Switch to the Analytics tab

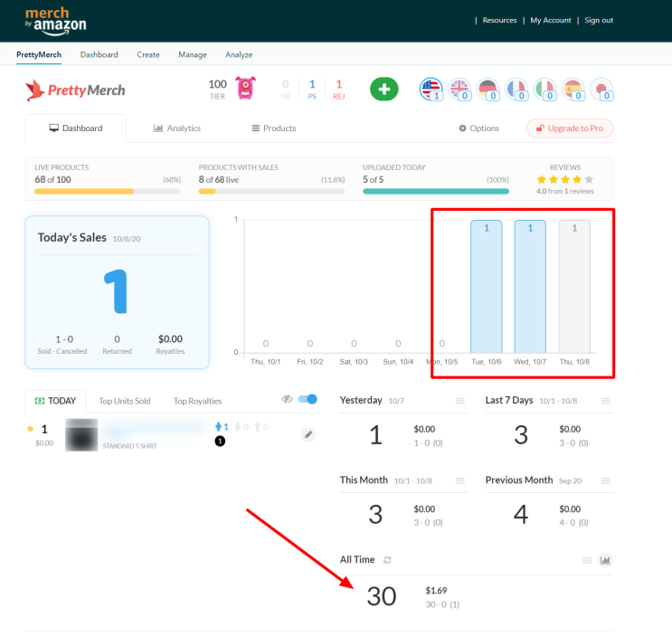pos(177,128)
